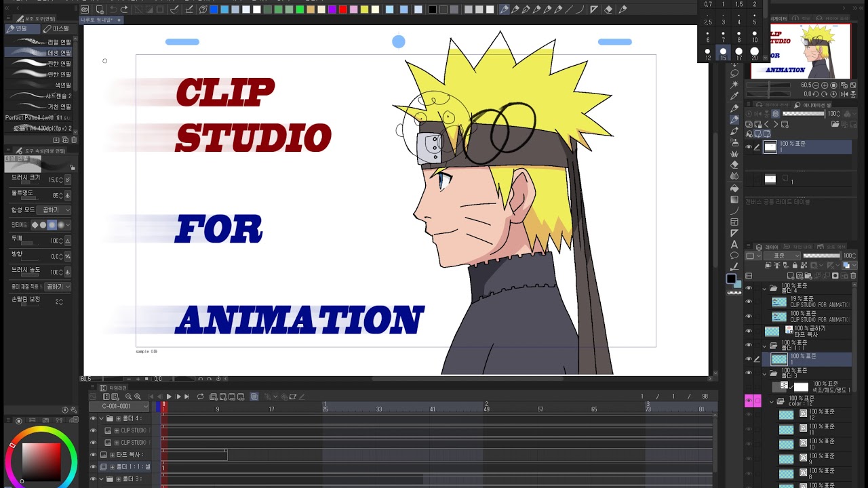The height and width of the screenshot is (488, 868).
Task: Hide 폴더 4 track in timeline
Action: point(94,418)
